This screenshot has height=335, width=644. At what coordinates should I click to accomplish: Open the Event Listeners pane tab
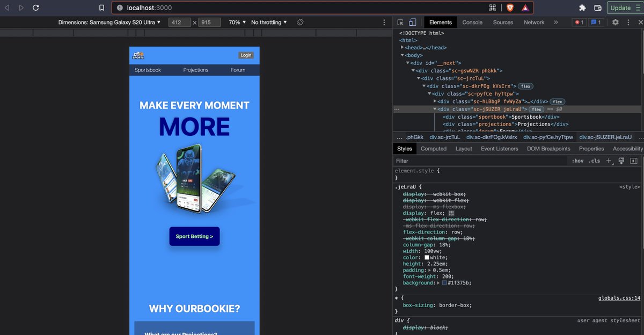[500, 149]
